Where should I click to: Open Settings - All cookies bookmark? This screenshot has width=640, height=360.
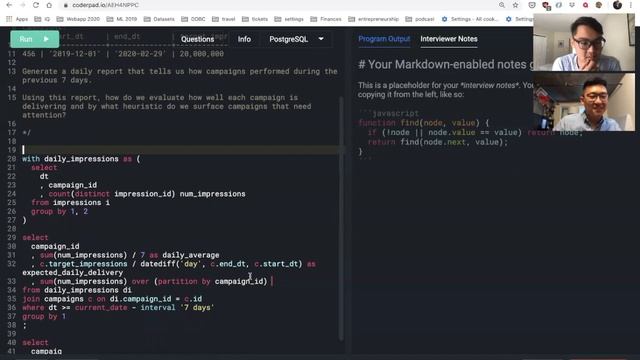point(470,19)
